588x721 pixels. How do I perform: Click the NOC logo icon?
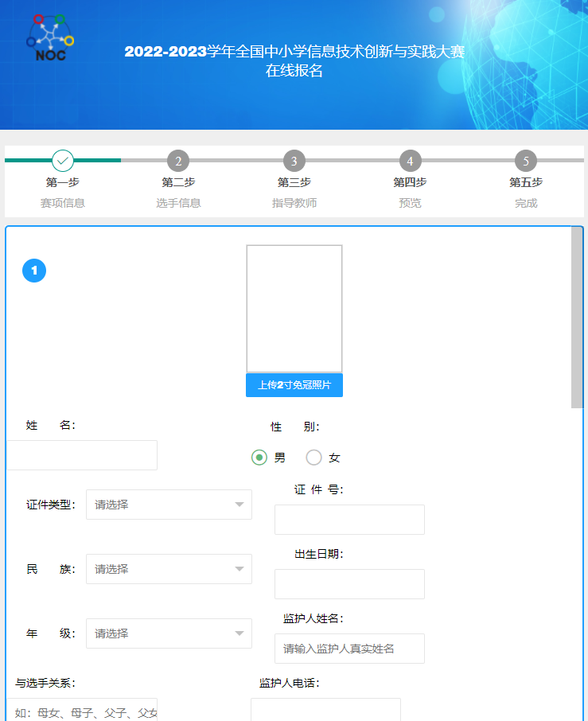click(x=50, y=37)
